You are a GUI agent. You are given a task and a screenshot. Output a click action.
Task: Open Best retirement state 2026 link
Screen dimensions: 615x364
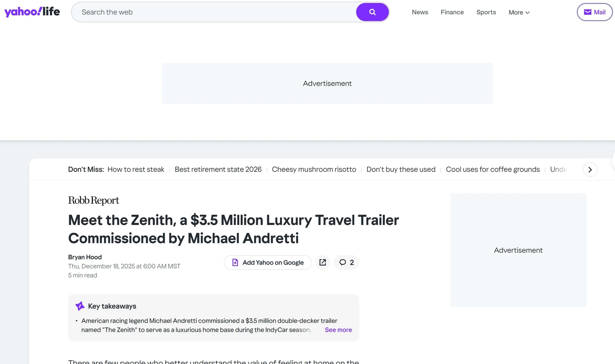coord(218,169)
